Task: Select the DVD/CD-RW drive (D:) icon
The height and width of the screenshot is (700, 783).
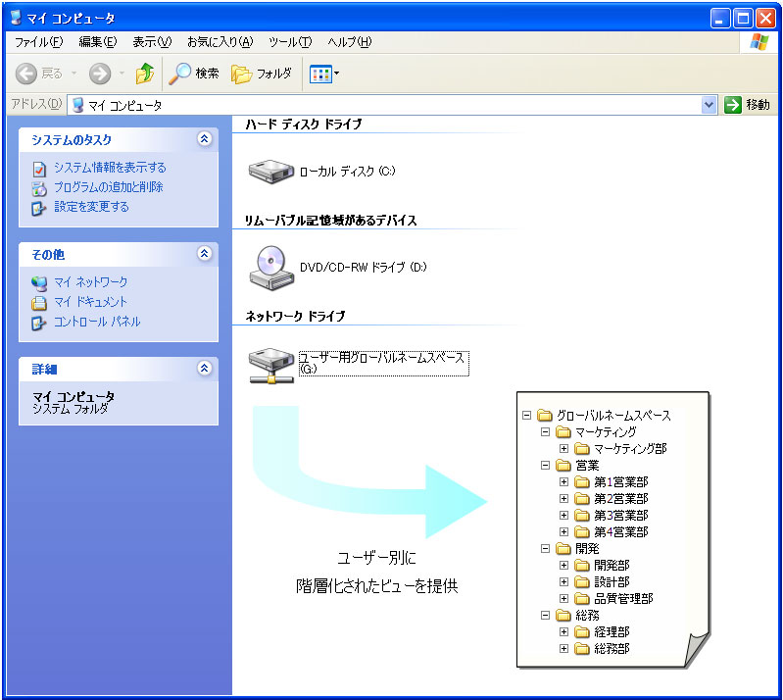Action: click(271, 268)
